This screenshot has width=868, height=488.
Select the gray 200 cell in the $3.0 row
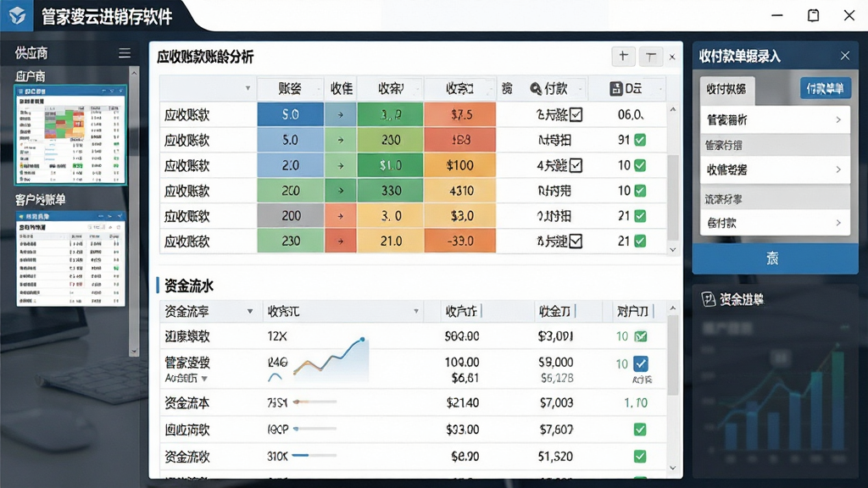(290, 216)
